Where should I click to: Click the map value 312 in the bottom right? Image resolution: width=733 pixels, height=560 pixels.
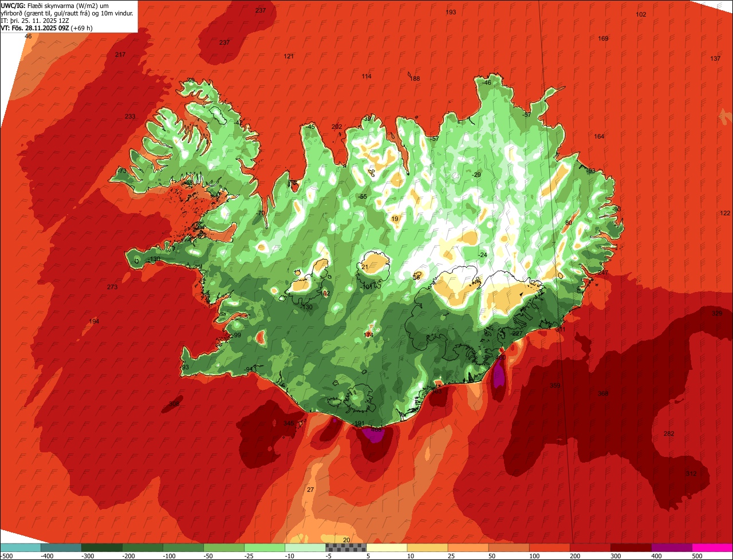point(691,474)
